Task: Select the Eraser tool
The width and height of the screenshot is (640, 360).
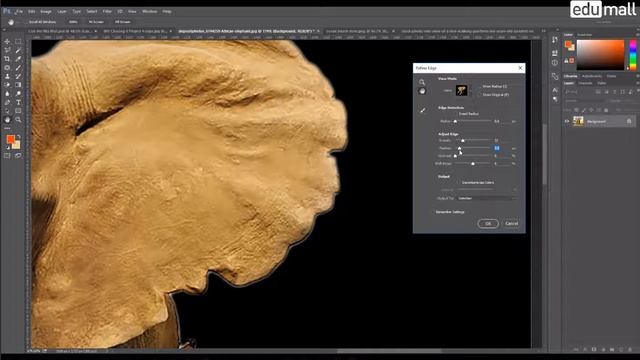Action: tap(7, 85)
